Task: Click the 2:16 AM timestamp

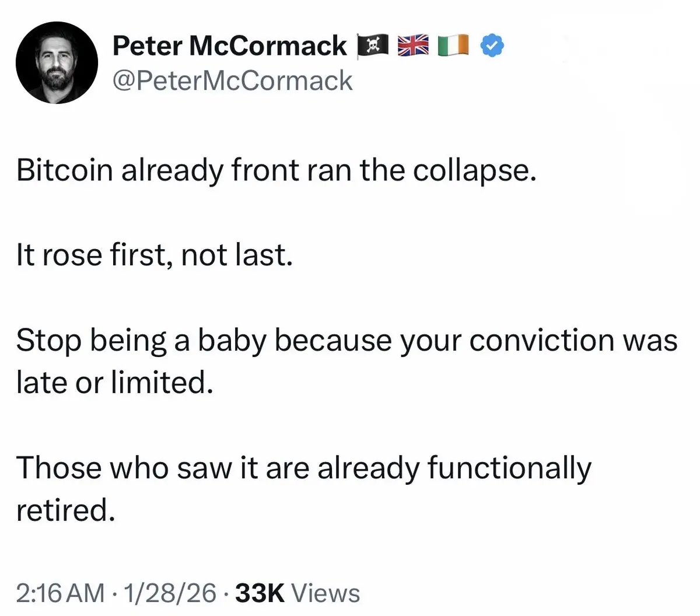Action: [x=61, y=593]
